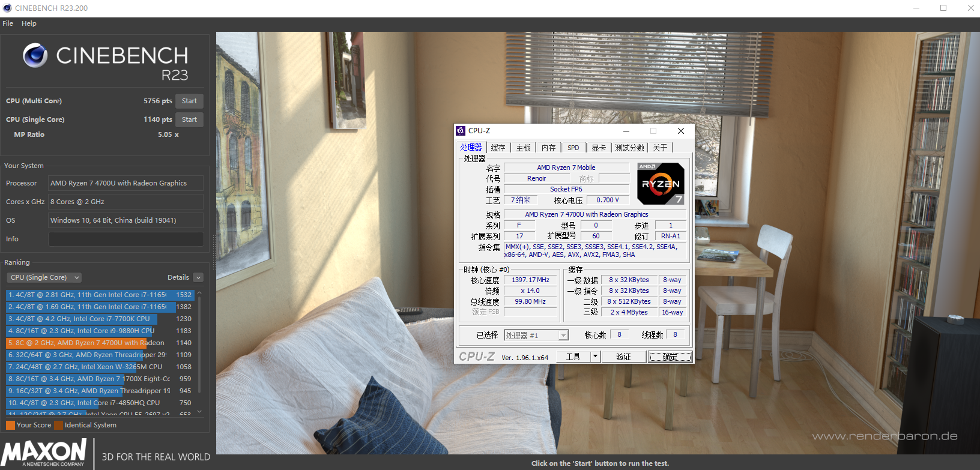The image size is (980, 470).
Task: Switch to the 測試分數 tab in CPU-Z
Action: [x=630, y=148]
